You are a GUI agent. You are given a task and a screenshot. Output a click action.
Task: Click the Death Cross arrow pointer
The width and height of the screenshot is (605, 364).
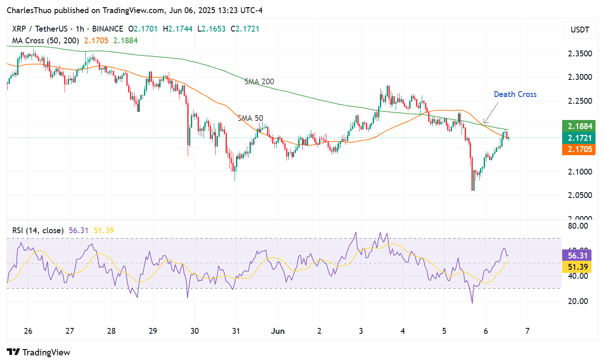[490, 113]
